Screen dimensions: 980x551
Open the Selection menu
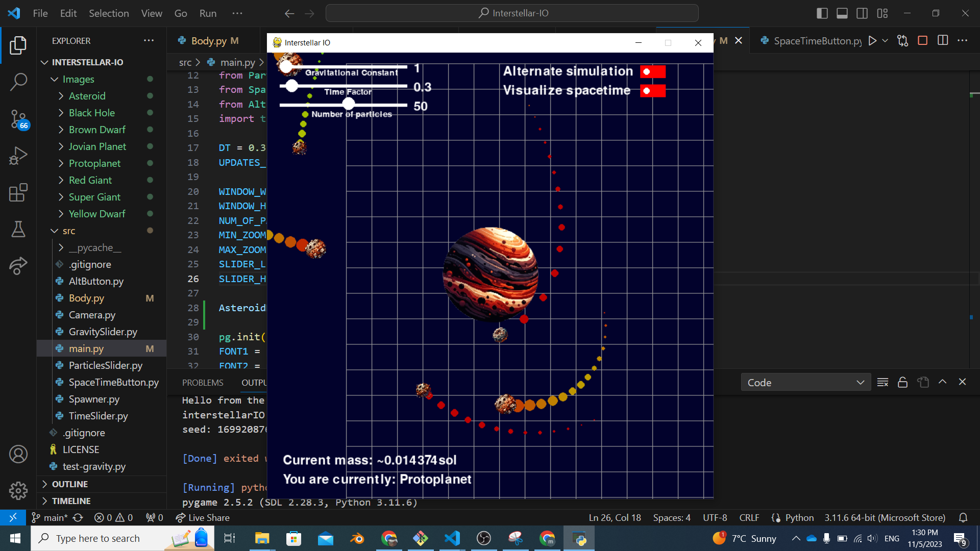point(109,13)
